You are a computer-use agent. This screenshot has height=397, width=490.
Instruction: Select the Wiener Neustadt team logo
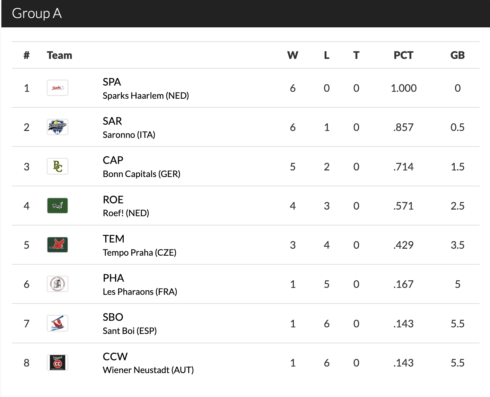pyautogui.click(x=57, y=362)
